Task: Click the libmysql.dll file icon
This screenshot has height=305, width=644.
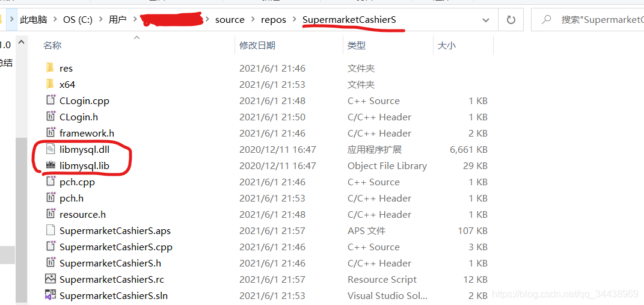Action: tap(50, 149)
